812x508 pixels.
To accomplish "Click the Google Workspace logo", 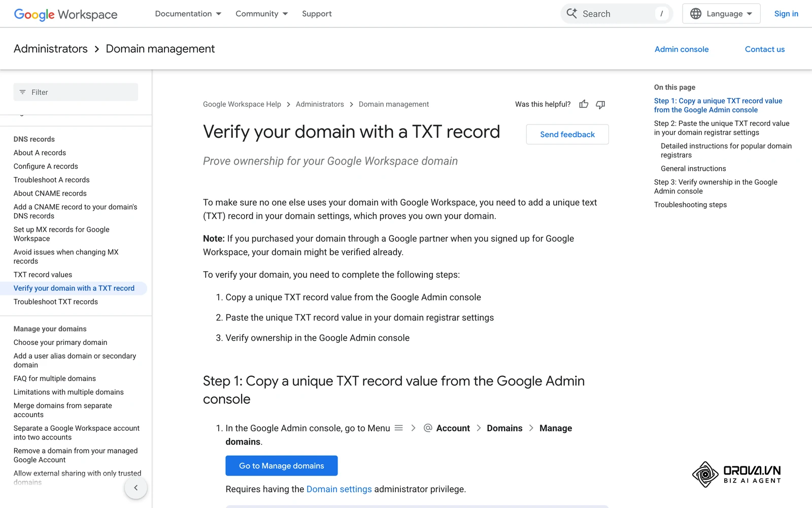I will (x=65, y=14).
